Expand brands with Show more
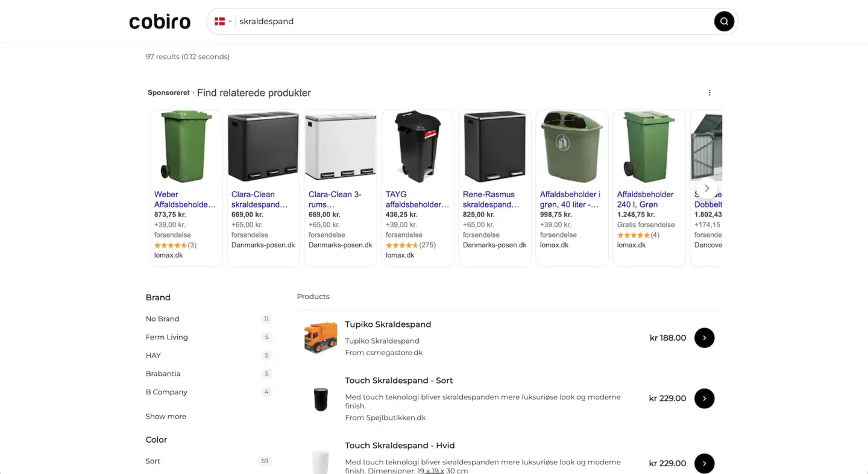This screenshot has height=474, width=868. 166,417
